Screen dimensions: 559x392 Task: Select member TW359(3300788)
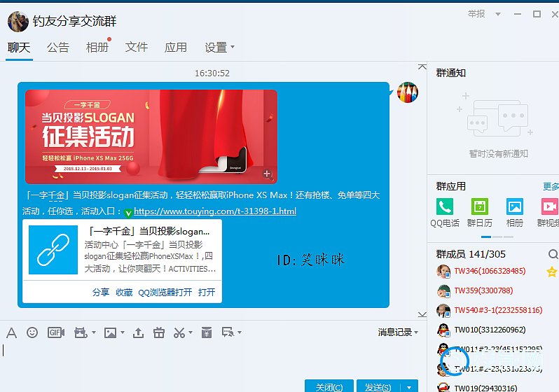pos(483,290)
